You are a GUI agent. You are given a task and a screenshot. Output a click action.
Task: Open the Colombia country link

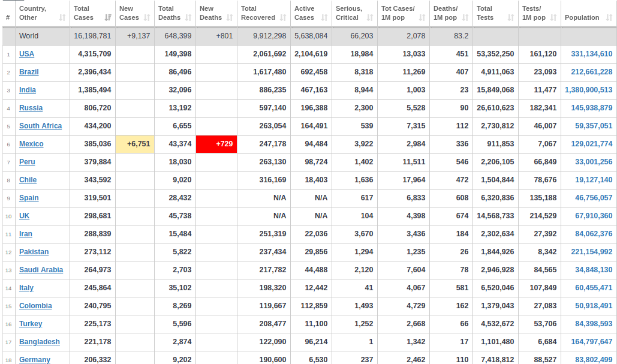point(35,306)
